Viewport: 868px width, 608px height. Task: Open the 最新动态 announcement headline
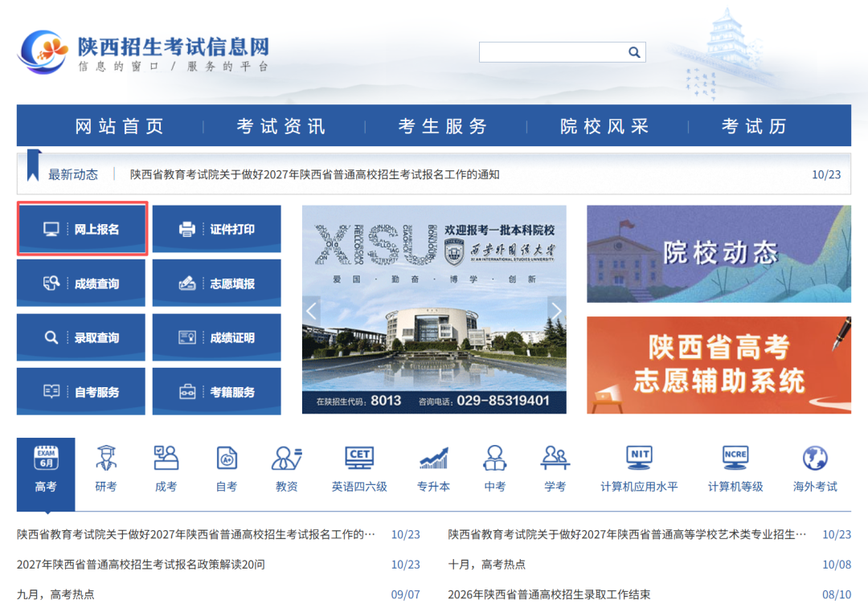[314, 175]
